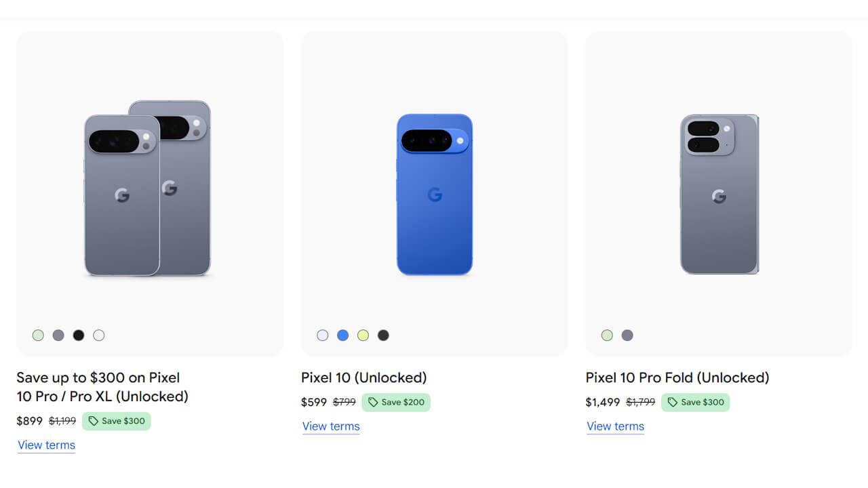Open View terms under the Pixel 10 deal
This screenshot has width=868, height=488.
coord(330,426)
